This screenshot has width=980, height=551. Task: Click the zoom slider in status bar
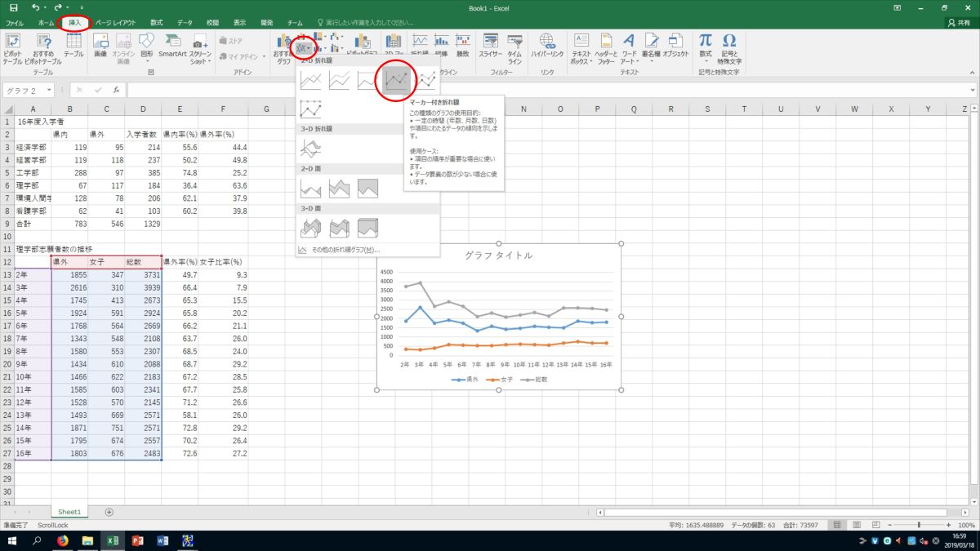(919, 525)
